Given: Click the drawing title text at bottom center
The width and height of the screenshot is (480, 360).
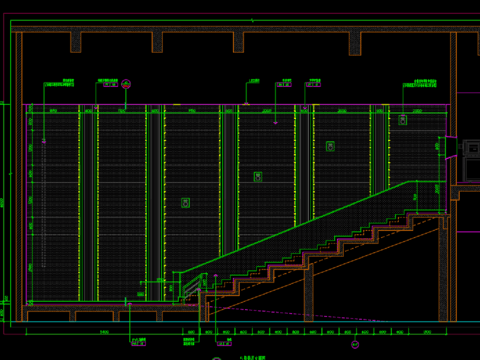Looking at the screenshot, I should [252, 358].
